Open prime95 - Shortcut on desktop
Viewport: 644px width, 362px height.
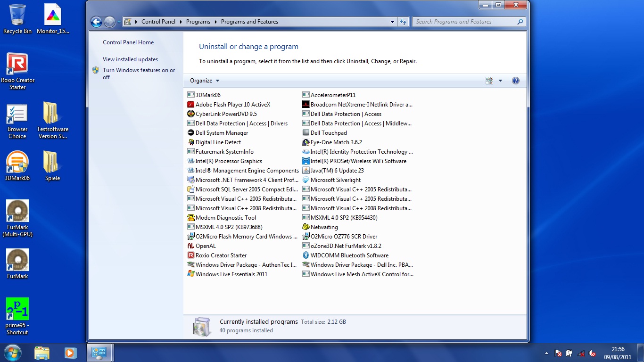click(x=17, y=316)
